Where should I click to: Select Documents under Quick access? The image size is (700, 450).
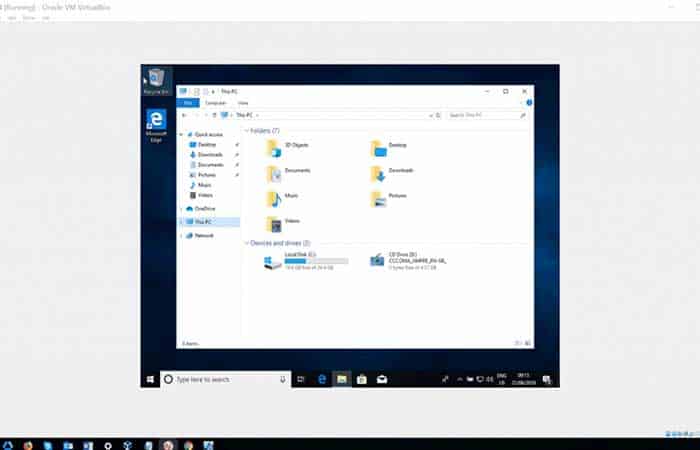[x=211, y=165]
